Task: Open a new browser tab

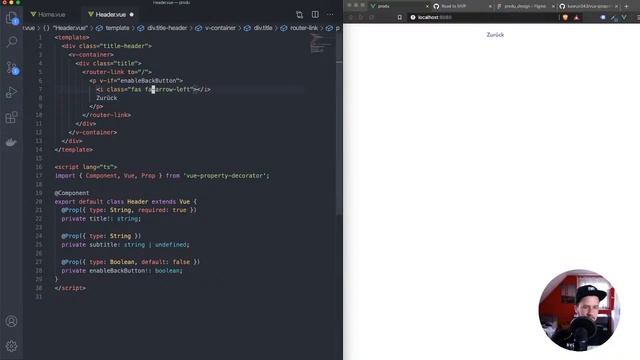Action: click(x=626, y=6)
